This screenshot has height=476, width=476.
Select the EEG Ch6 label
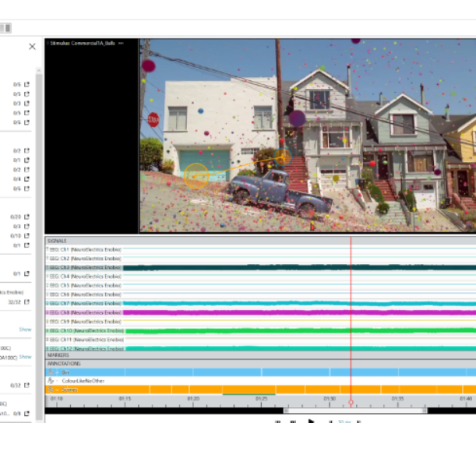pyautogui.click(x=85, y=294)
